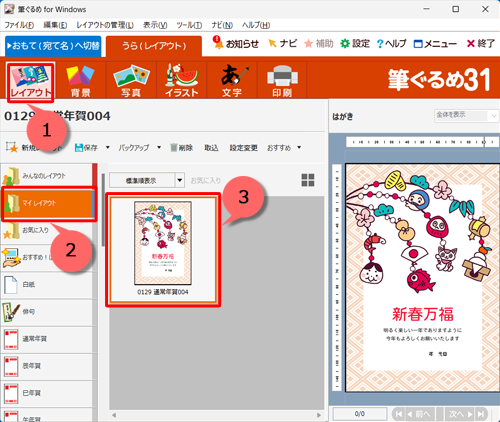Switch to おもて(宛て名)へ切替 tab
Screen dimensions: 500x422
pos(53,46)
